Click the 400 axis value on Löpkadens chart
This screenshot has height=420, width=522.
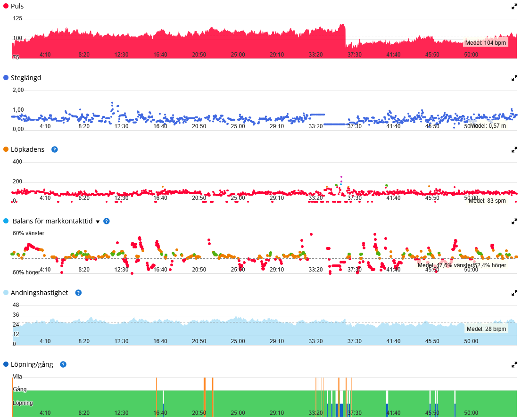pos(17,162)
